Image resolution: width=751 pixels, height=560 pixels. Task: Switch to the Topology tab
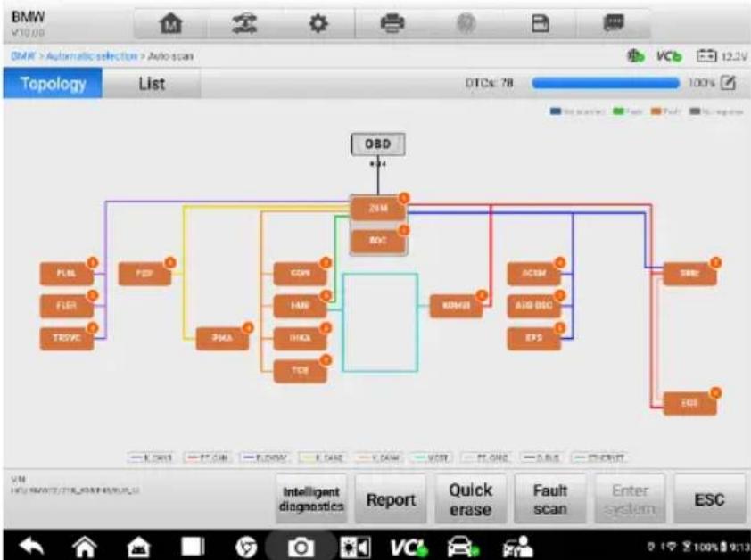[53, 83]
